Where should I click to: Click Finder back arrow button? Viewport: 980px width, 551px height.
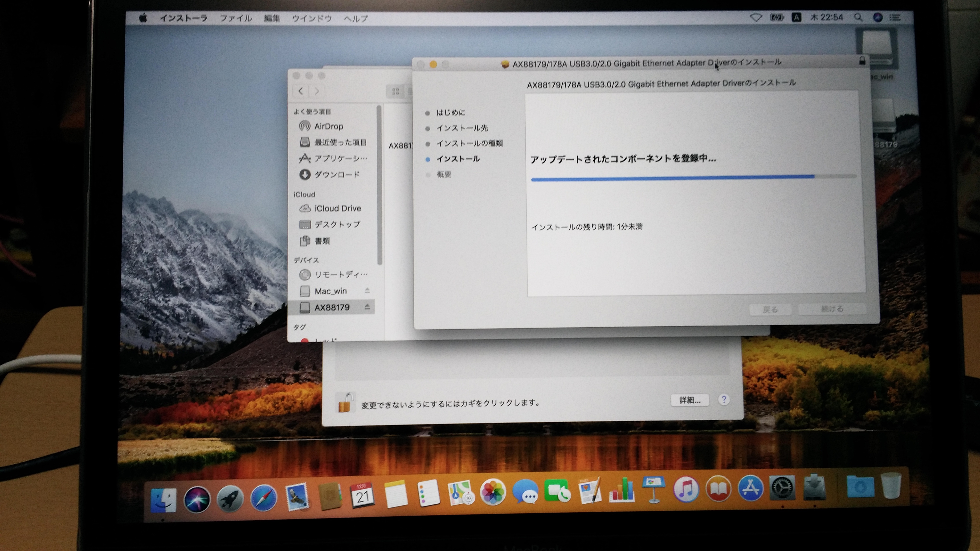pos(301,91)
